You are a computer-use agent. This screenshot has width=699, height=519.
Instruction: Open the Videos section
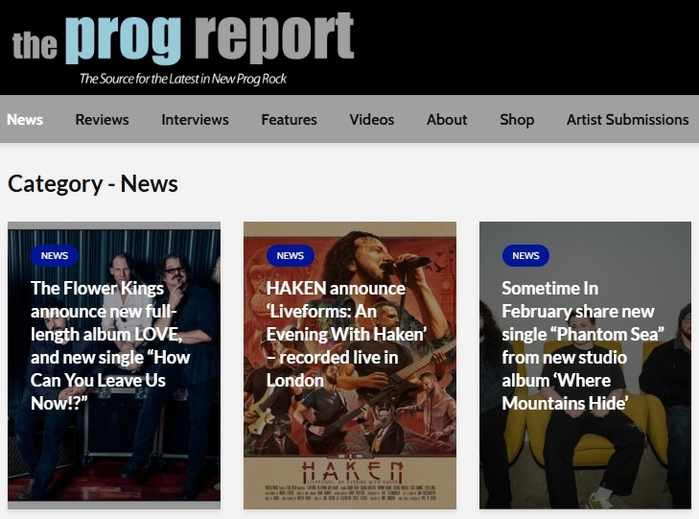tap(372, 119)
